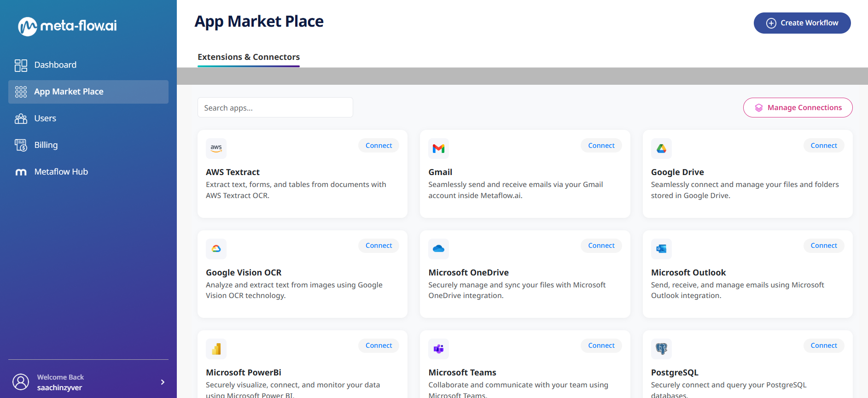Click the App Market Place page heading
868x398 pixels.
[x=259, y=22]
